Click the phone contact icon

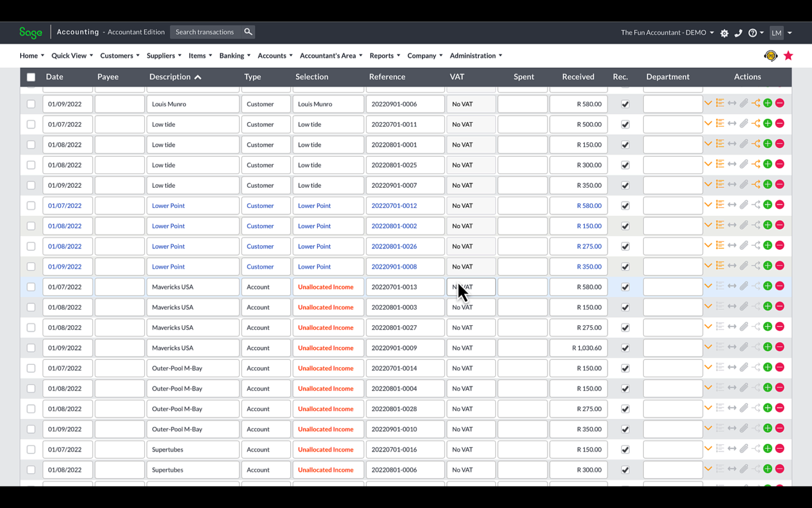click(739, 33)
